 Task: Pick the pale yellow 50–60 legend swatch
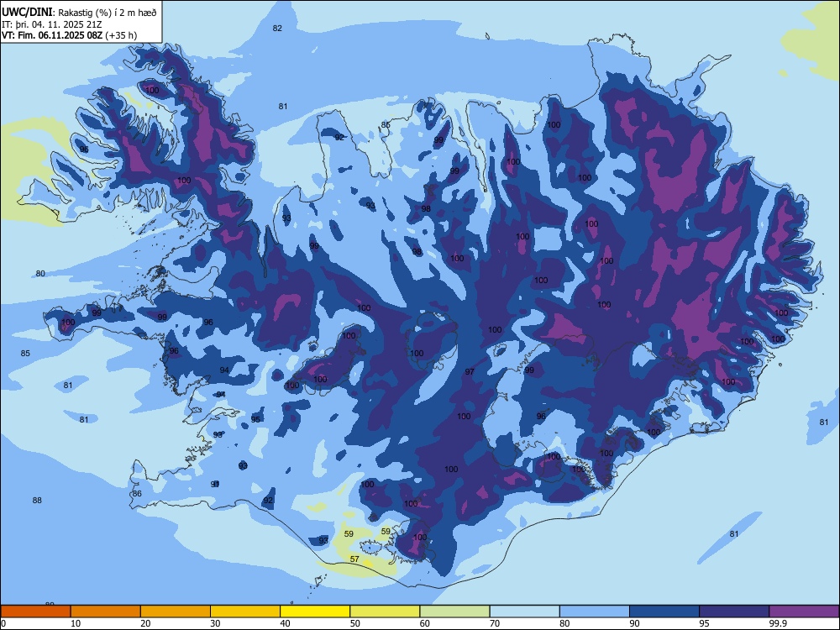385,612
